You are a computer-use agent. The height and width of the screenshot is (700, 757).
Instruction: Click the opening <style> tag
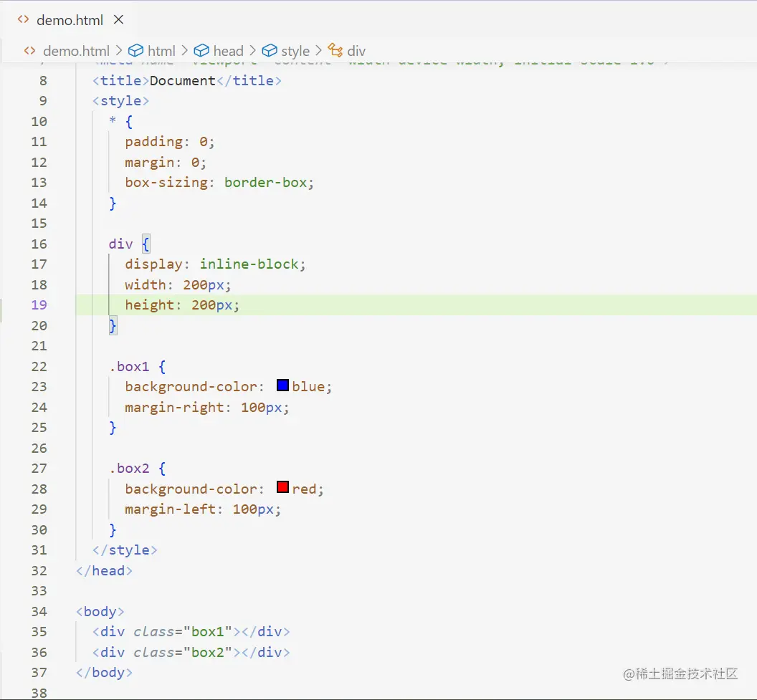pyautogui.click(x=120, y=101)
